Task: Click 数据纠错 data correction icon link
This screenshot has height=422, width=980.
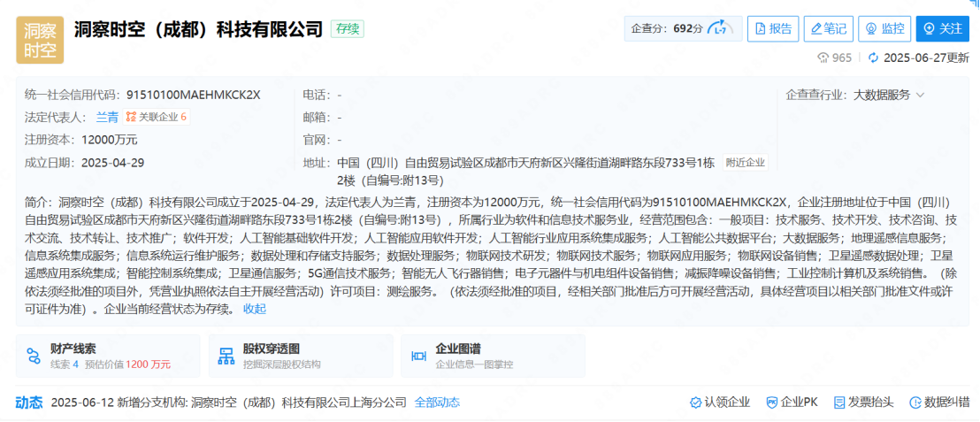Action: click(x=939, y=402)
